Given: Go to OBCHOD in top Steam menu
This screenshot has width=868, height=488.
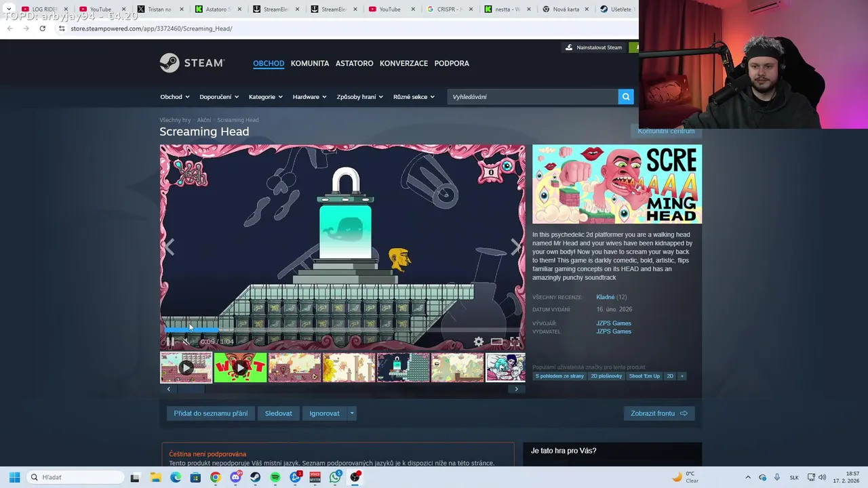Looking at the screenshot, I should (269, 63).
